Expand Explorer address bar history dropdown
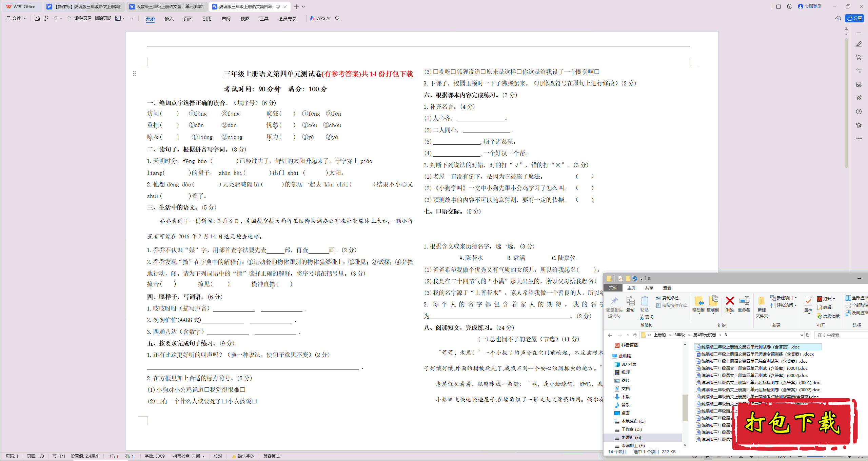This screenshot has width=868, height=461. coord(802,335)
